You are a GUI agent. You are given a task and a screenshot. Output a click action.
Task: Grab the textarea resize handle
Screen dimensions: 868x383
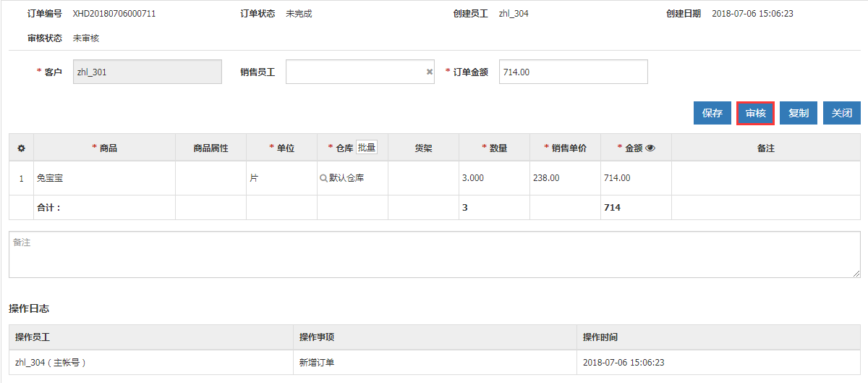tap(856, 274)
